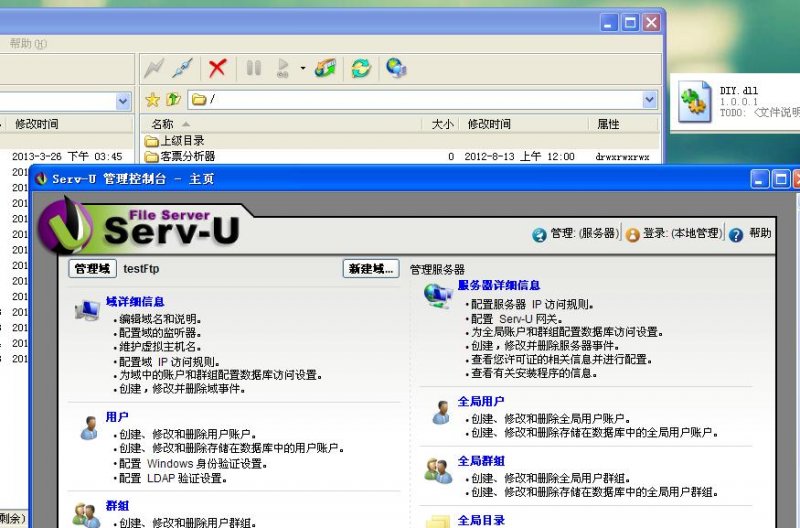Sort remote list by 大小 column

point(441,124)
